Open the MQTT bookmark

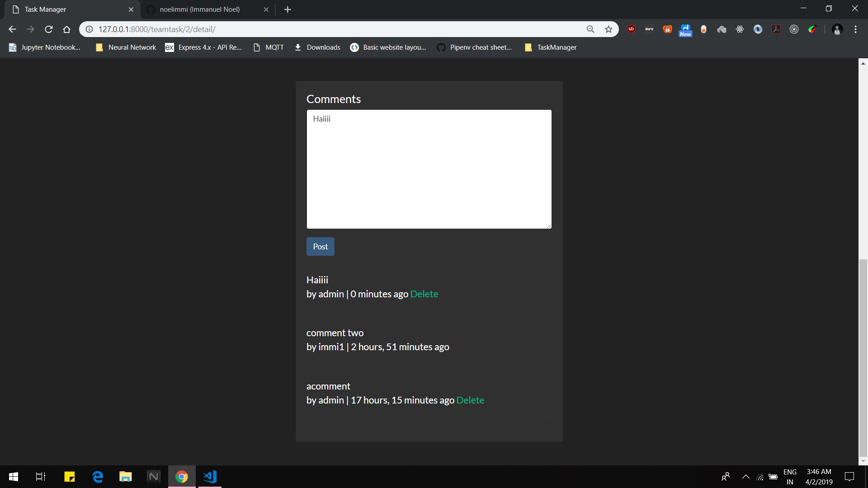tap(269, 47)
